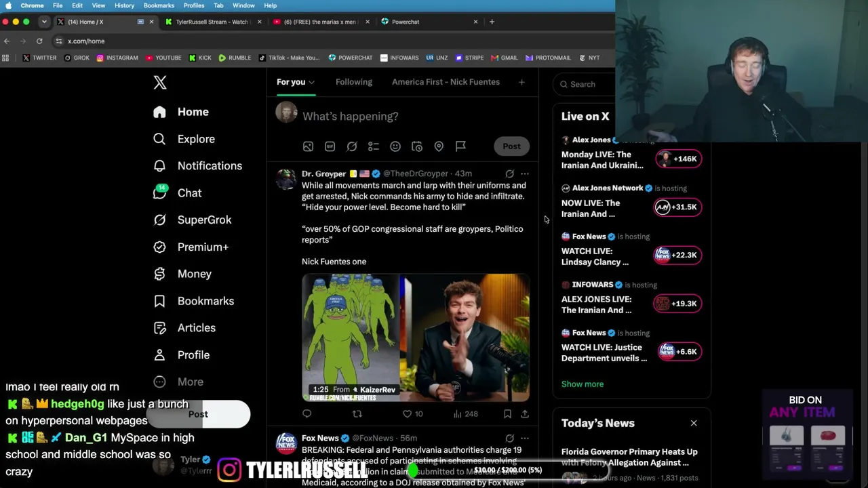This screenshot has height=488, width=868.
Task: Join the +146K Alex Jones live
Action: coord(677,159)
